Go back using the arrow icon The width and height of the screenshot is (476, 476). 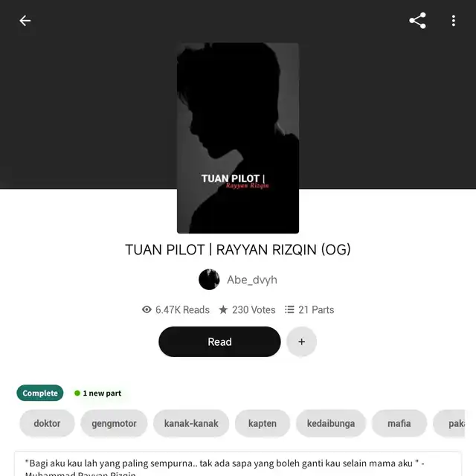pyautogui.click(x=25, y=21)
